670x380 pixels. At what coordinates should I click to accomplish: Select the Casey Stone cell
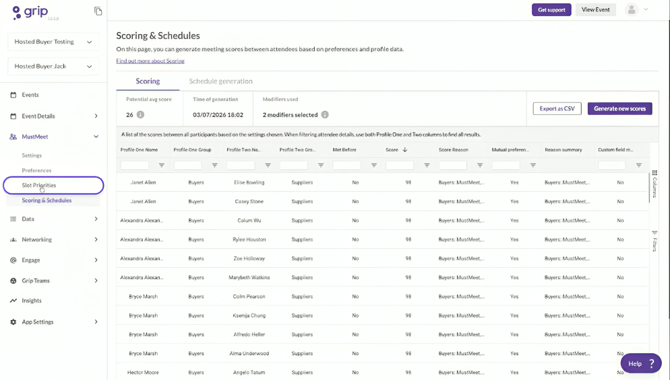coord(249,201)
